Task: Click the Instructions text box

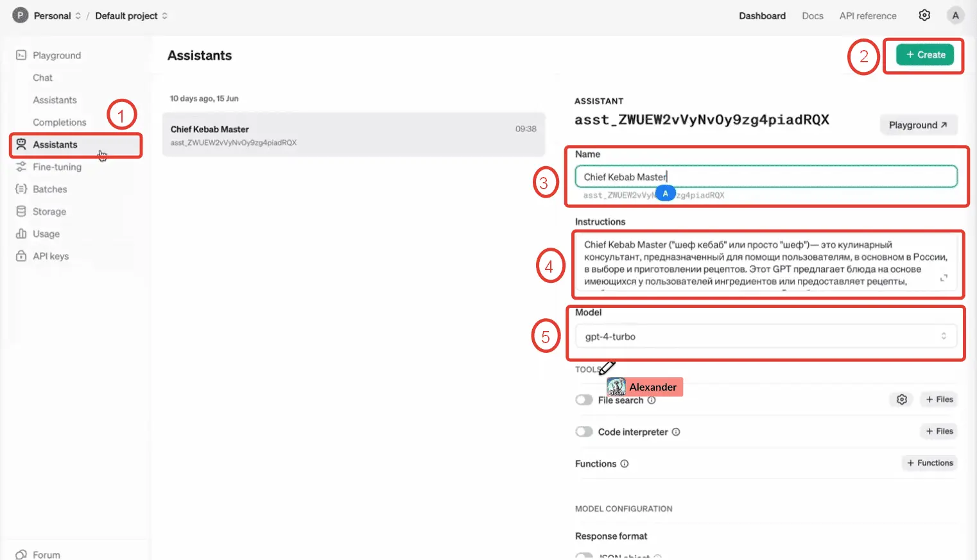Action: [766, 262]
